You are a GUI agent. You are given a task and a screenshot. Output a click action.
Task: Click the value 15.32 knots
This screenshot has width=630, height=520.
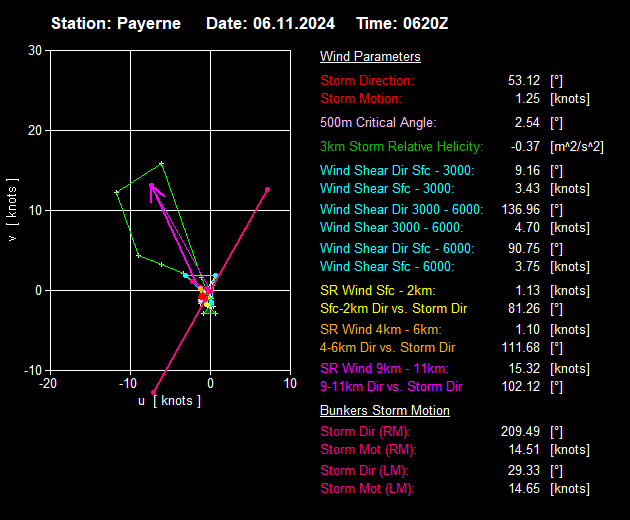point(524,369)
